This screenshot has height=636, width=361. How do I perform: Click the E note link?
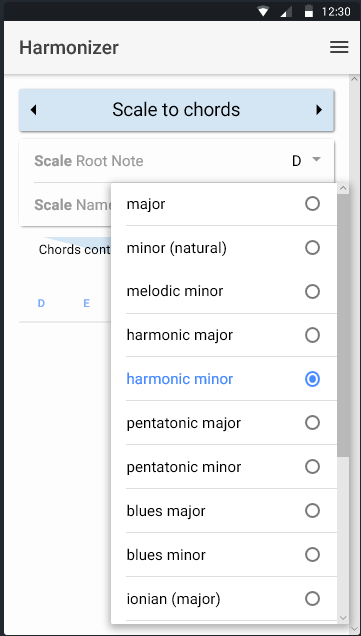(86, 303)
